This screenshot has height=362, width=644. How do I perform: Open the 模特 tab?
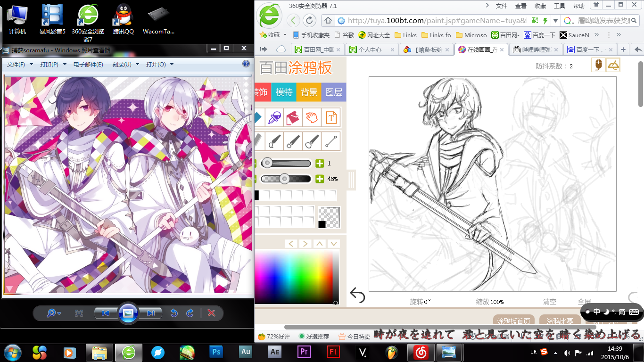point(284,92)
